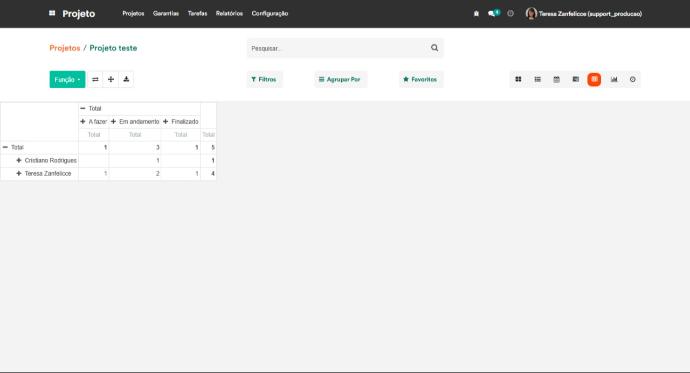Viewport: 690px width, 373px height.
Task: Click measure header Total under Finalizado
Action: (x=181, y=135)
